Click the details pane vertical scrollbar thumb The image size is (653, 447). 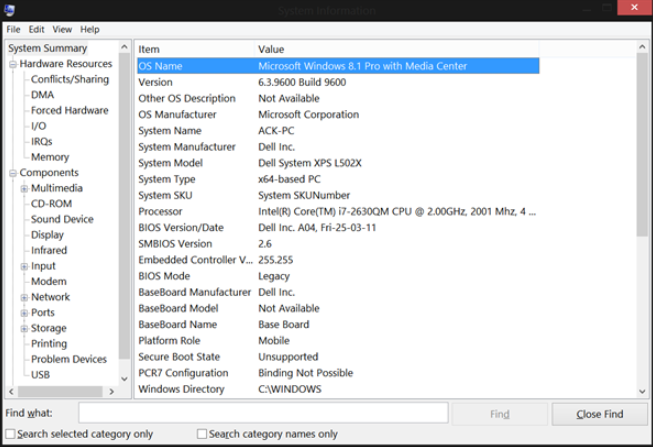(642, 145)
